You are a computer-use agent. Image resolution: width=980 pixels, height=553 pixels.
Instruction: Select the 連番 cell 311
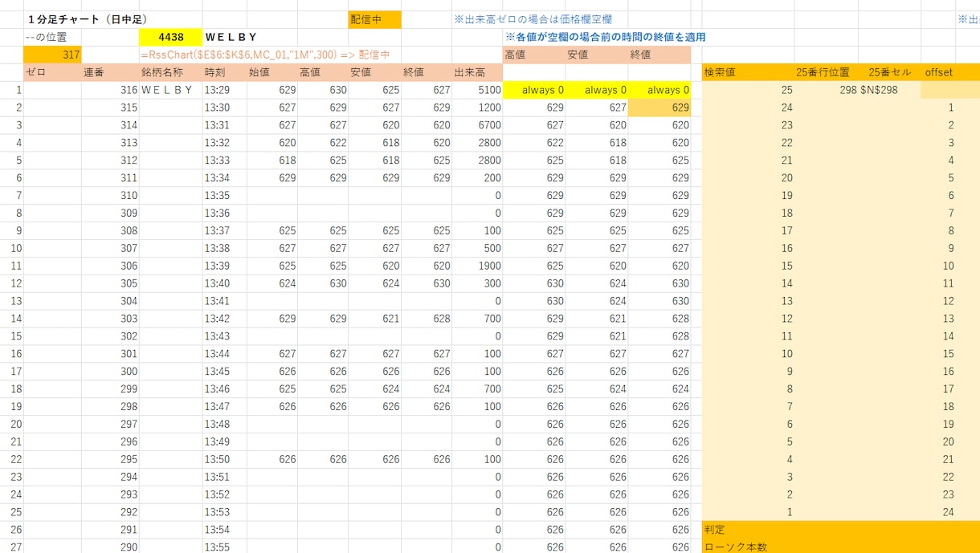[110, 178]
